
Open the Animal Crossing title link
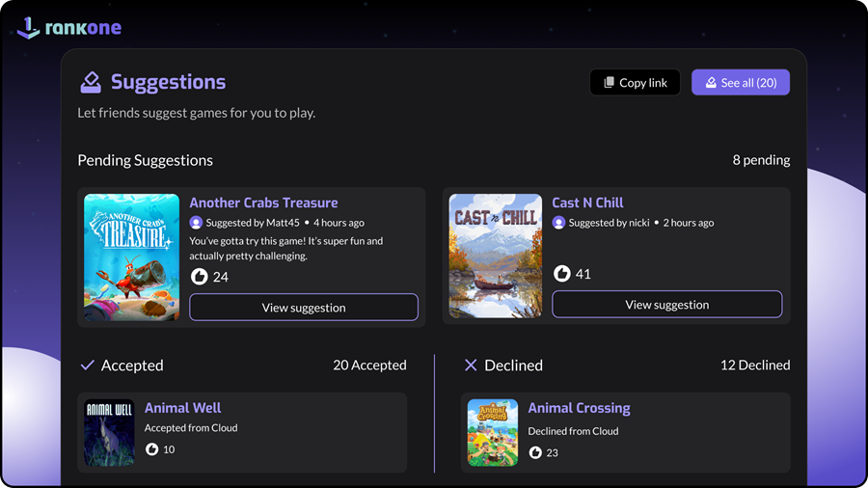coord(579,408)
